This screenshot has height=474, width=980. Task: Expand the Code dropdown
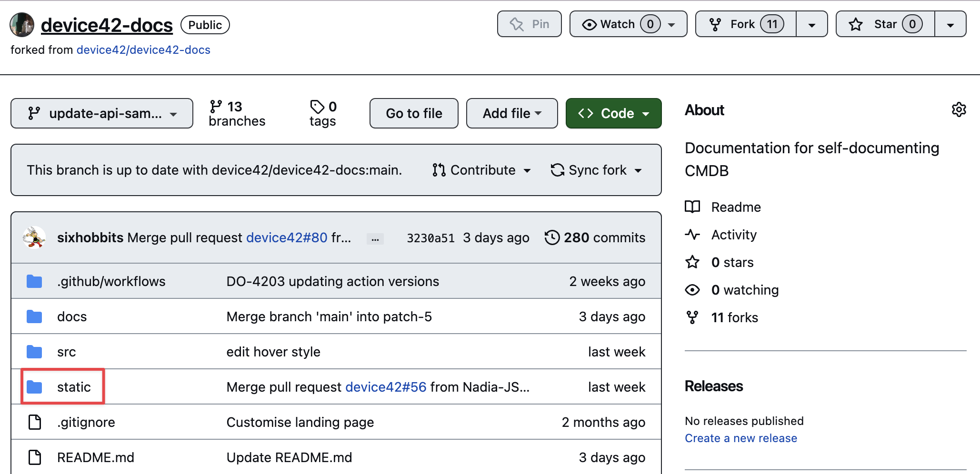point(613,113)
